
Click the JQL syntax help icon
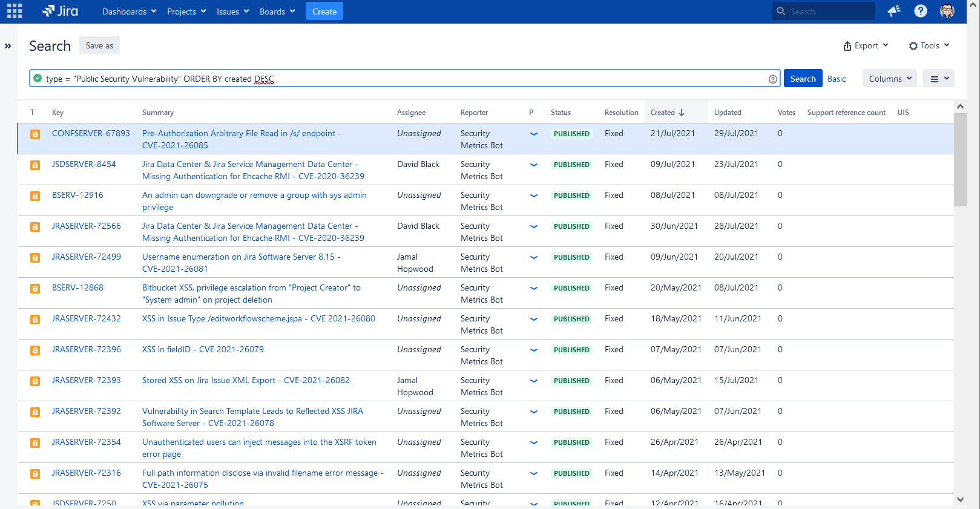point(773,79)
